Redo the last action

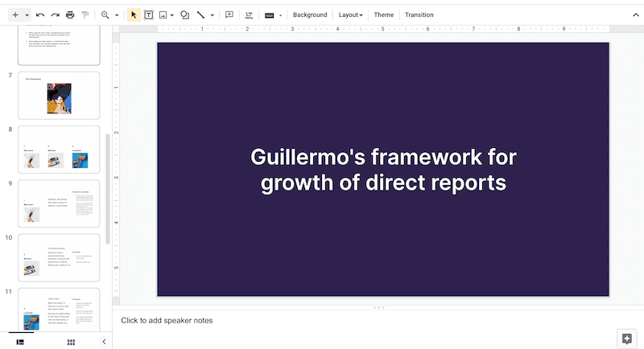tap(55, 14)
